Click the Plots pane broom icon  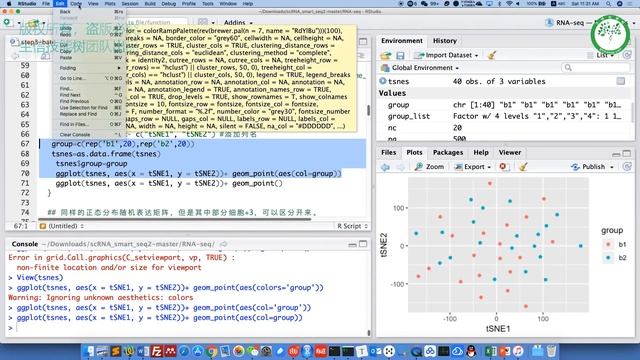[523, 167]
